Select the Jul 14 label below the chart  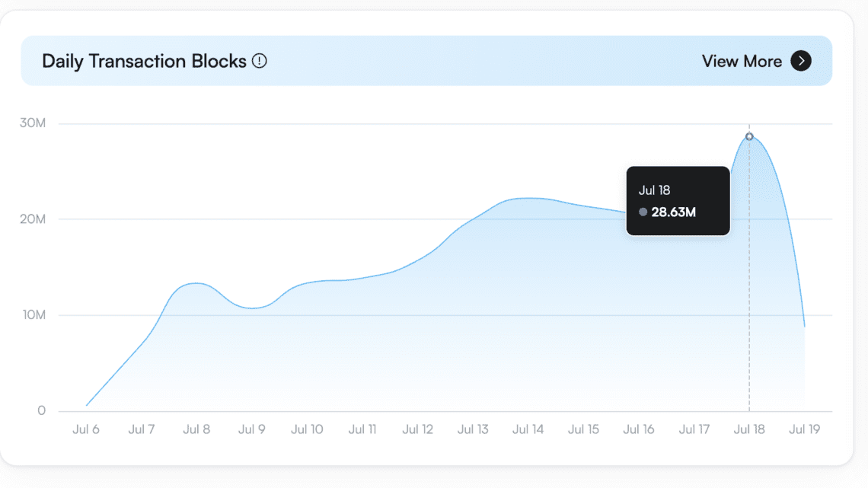tap(528, 429)
